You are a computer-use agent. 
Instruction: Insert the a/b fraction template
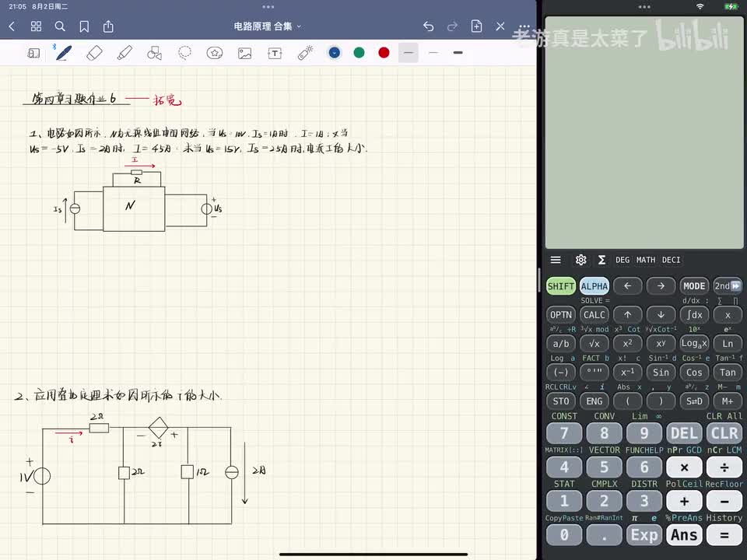click(x=561, y=343)
